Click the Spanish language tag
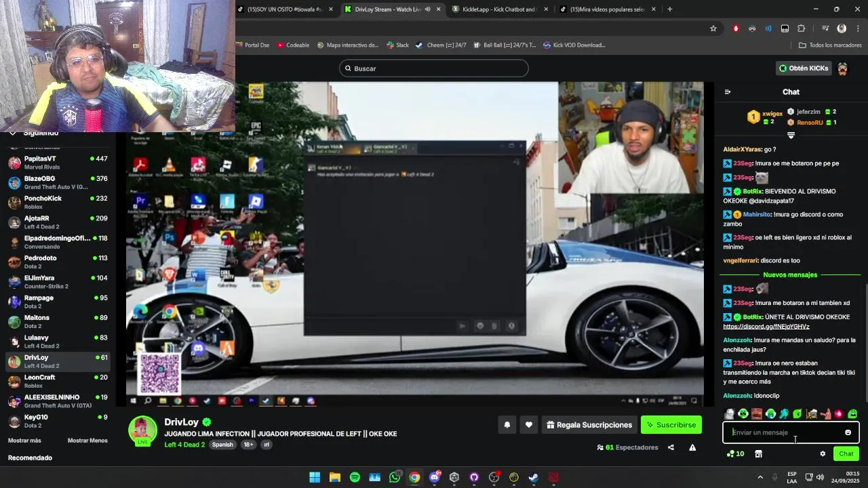Viewport: 868px width, 488px height. [222, 445]
